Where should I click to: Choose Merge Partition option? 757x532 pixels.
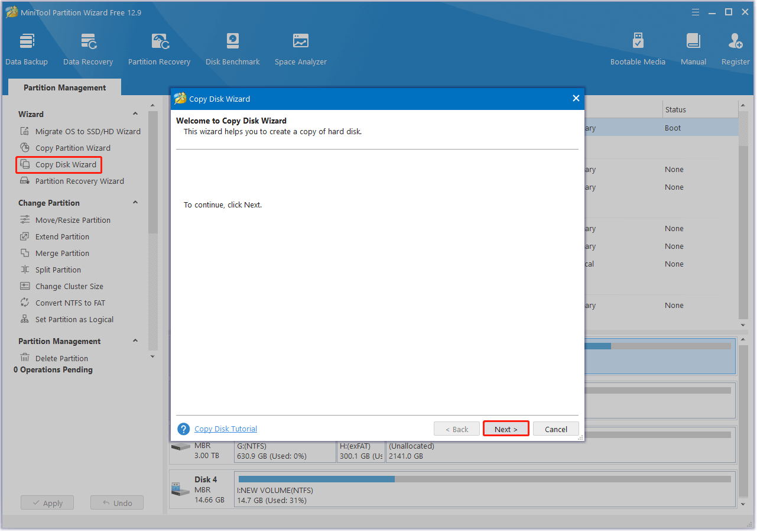click(x=62, y=253)
